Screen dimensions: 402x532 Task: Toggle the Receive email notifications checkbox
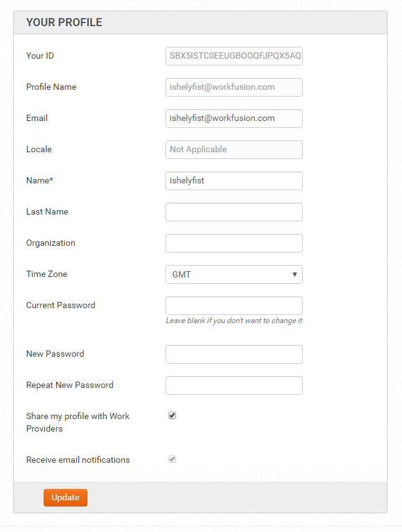(172, 459)
